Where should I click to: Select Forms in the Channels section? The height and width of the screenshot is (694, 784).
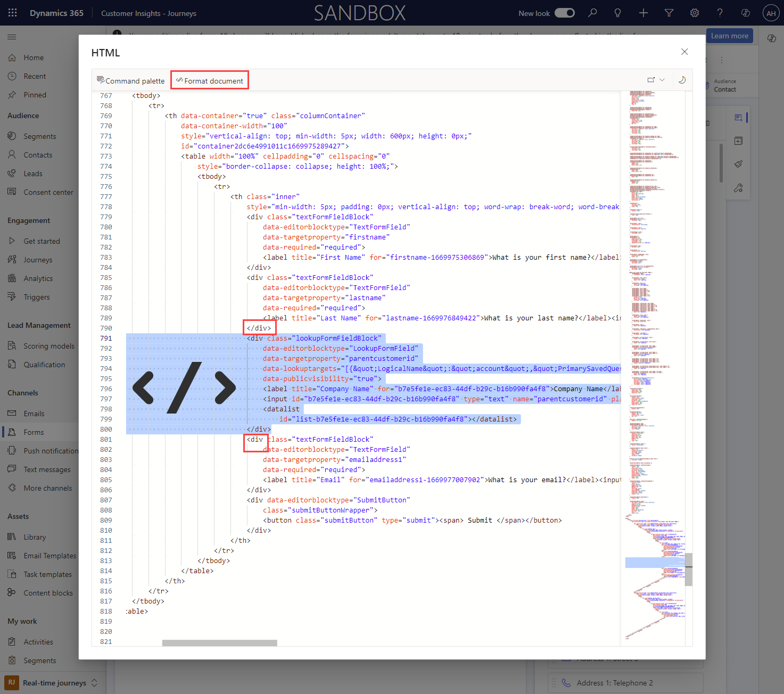click(33, 432)
